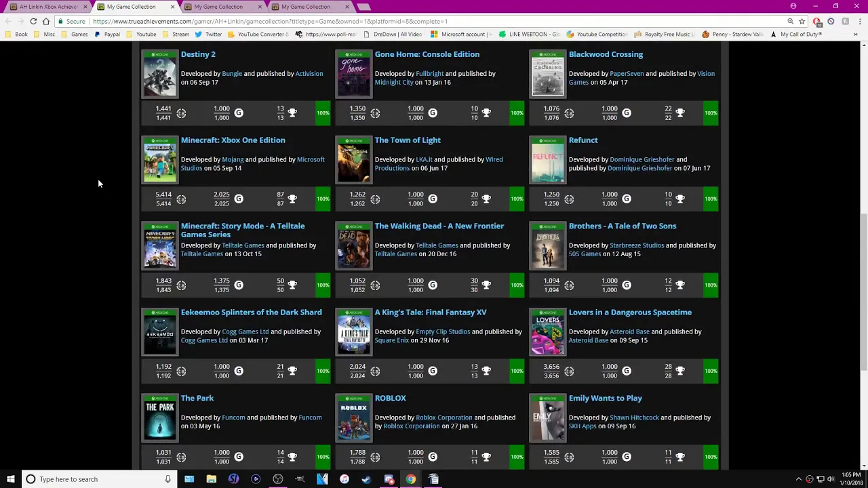
Task: Open the Paypal bookmark
Action: pos(107,34)
